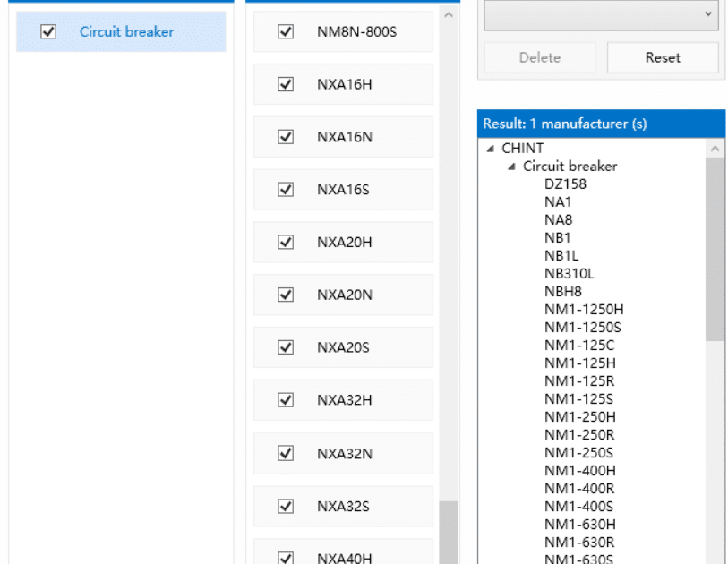Click the NM8N-800S model label
Viewport: 728px width, 564px height.
tap(356, 31)
